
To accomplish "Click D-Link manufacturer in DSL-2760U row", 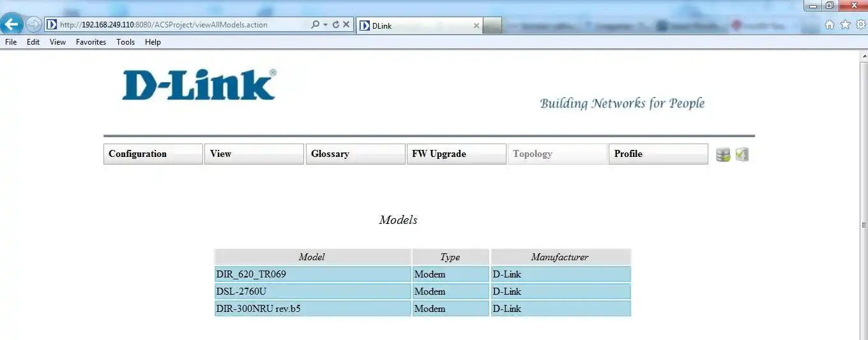I will click(561, 292).
